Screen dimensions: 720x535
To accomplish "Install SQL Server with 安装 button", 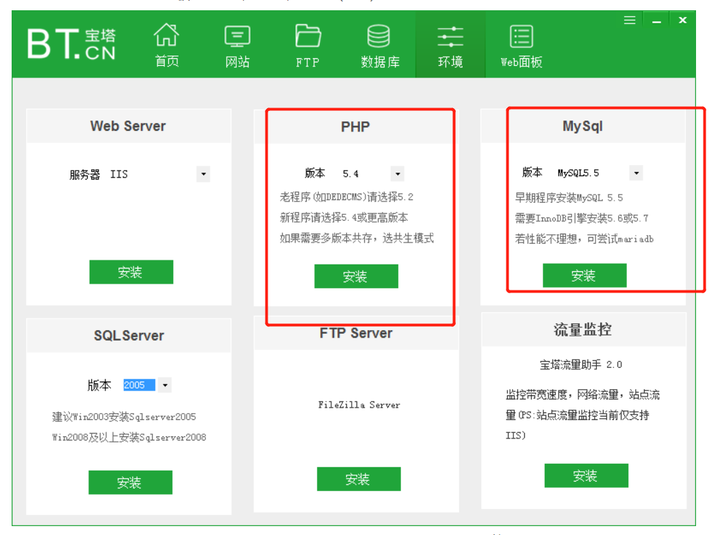I will click(130, 482).
